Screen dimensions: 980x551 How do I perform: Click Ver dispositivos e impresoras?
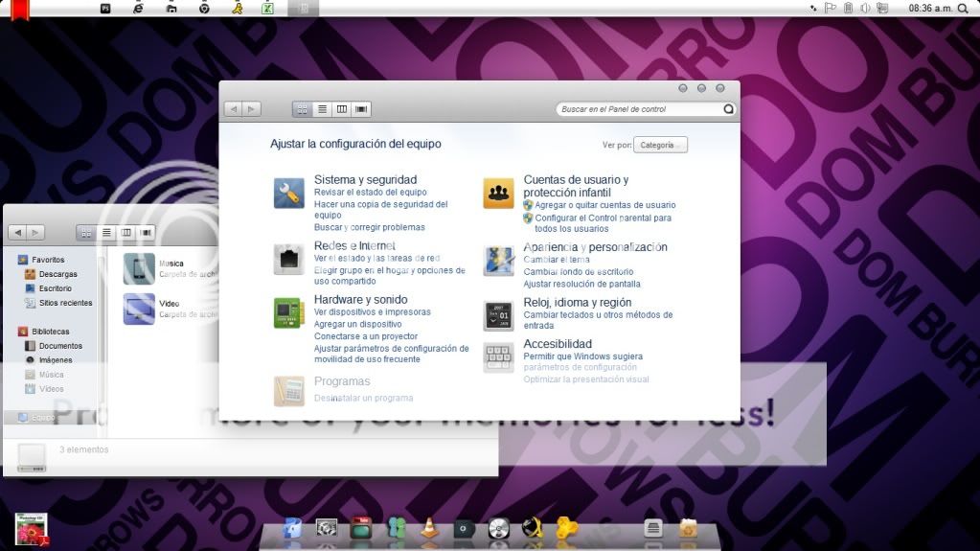click(372, 311)
